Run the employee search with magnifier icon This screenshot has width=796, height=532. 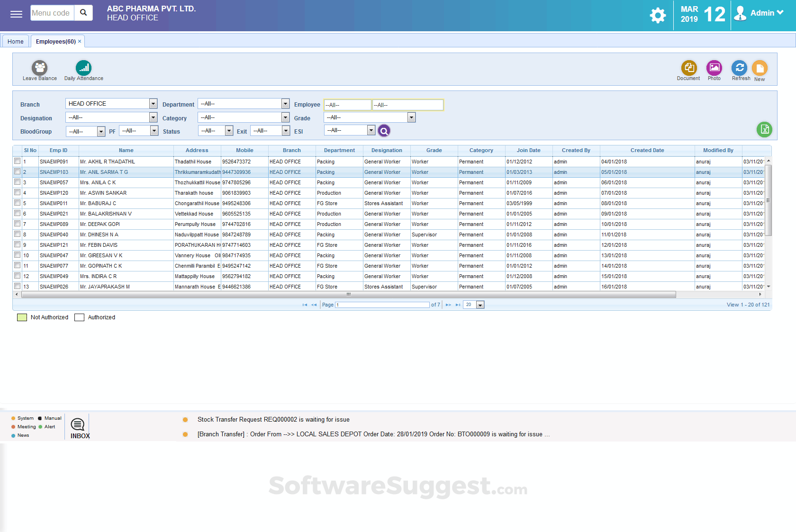pyautogui.click(x=384, y=130)
